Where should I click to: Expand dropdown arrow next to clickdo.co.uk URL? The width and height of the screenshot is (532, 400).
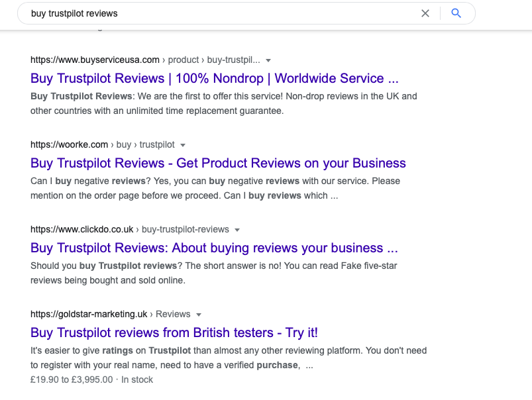(237, 230)
